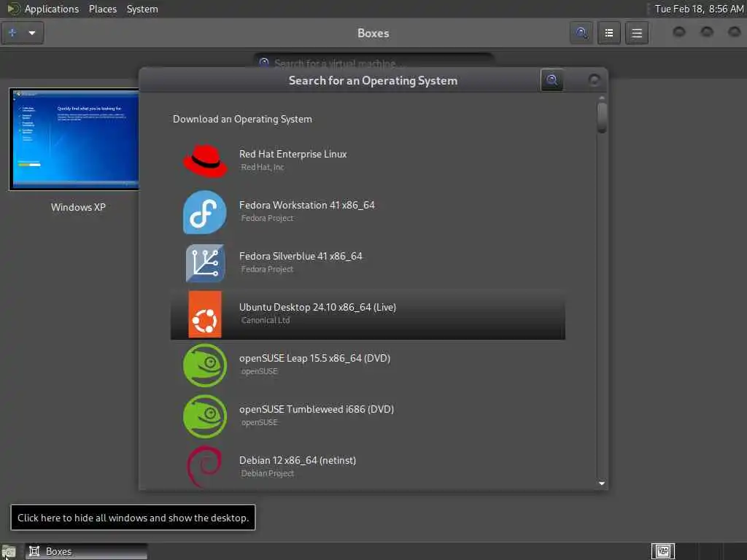Viewport: 747px width, 560px height.
Task: Click the workspace switcher icon in bottom panel
Action: click(x=662, y=551)
